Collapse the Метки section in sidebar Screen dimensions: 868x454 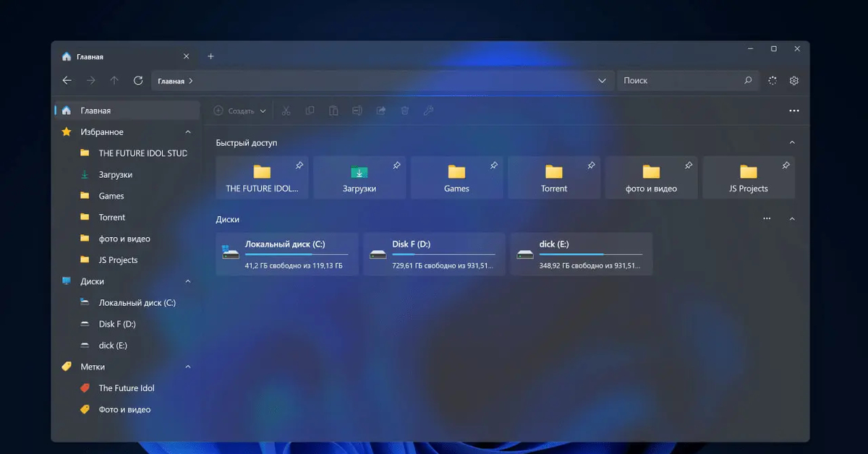[188, 367]
